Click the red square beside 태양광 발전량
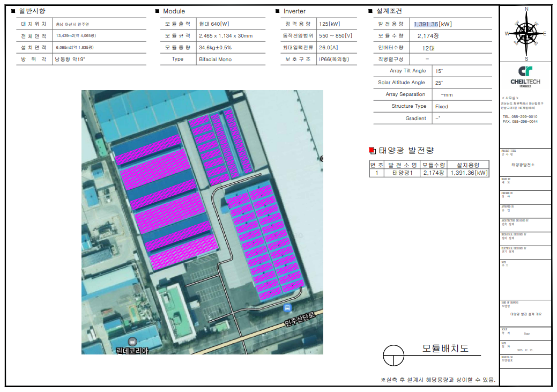The width and height of the screenshot is (557, 392). 373,151
